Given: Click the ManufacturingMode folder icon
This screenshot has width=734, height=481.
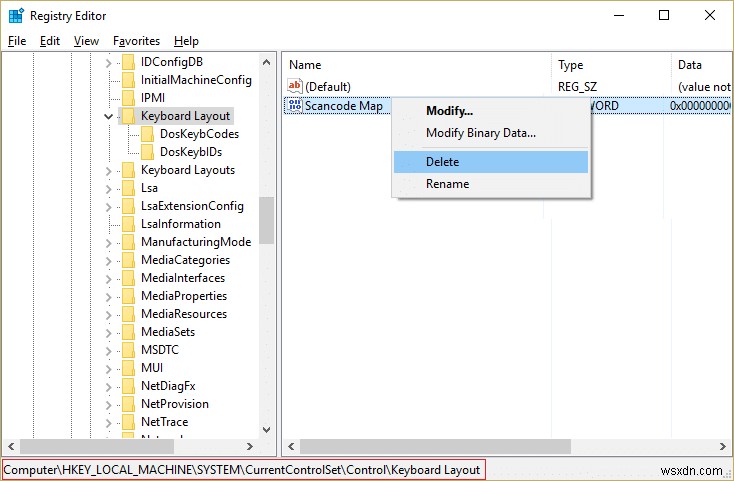Looking at the screenshot, I should [x=128, y=242].
